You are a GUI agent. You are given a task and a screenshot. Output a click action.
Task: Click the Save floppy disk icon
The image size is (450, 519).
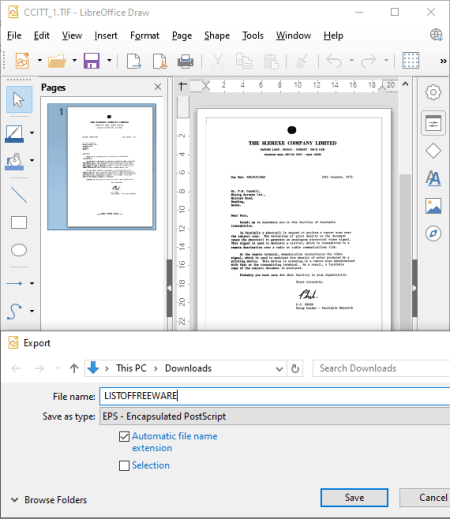(92, 61)
